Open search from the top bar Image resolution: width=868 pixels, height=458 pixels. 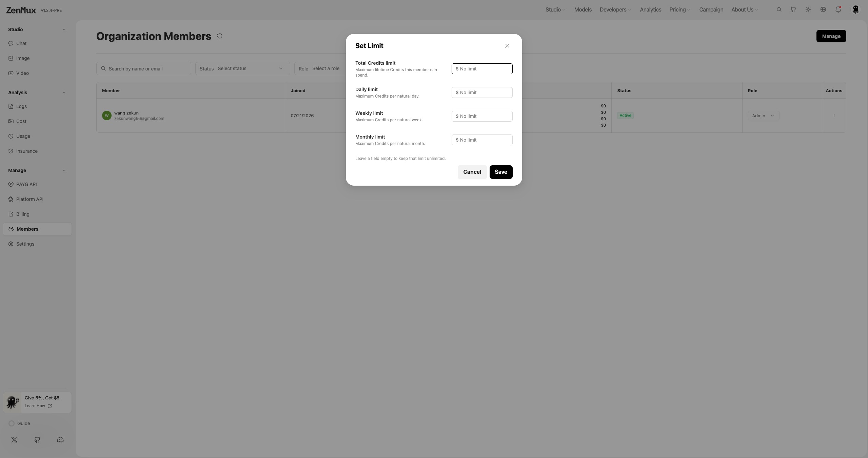[x=779, y=9]
